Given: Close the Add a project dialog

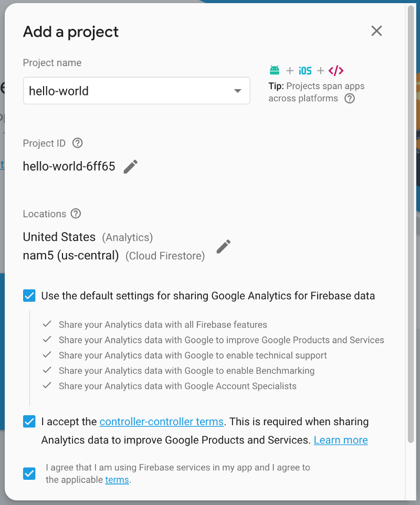Looking at the screenshot, I should 376,31.
